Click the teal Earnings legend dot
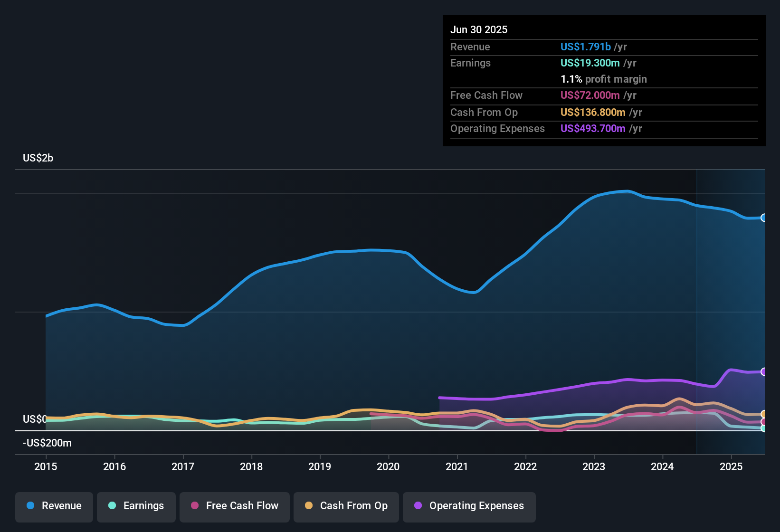This screenshot has height=532, width=780. (112, 506)
